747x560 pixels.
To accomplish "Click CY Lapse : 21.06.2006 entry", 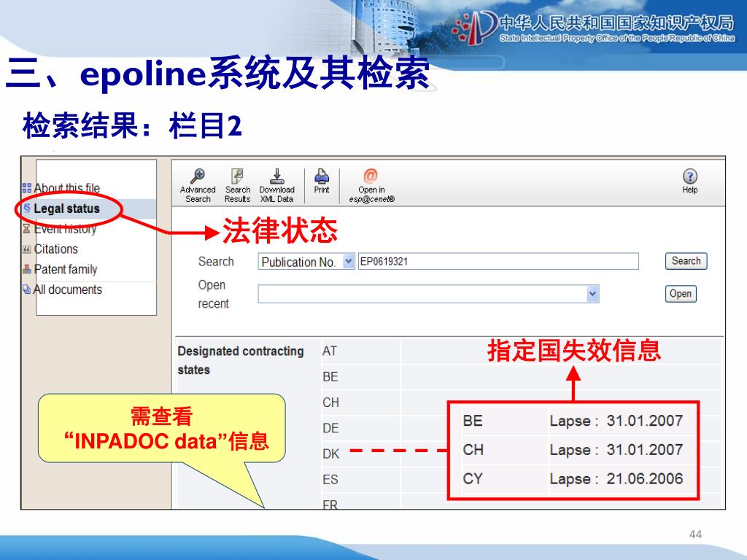I will pos(573,478).
